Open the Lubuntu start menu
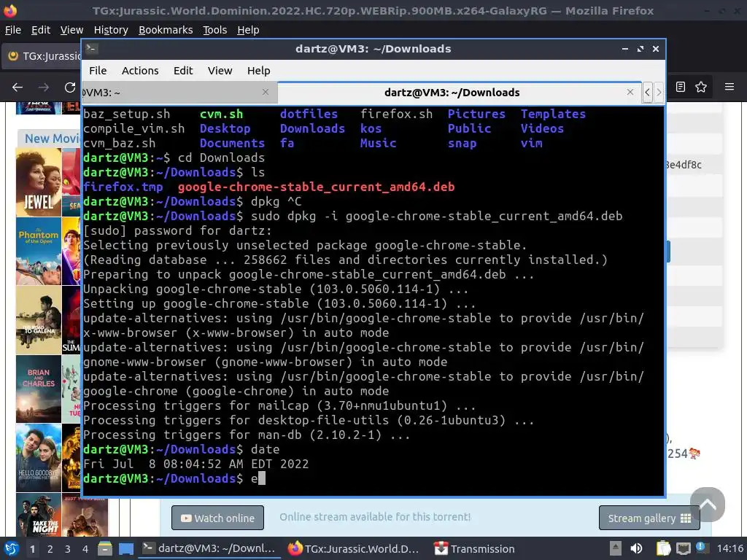Viewport: 747px width, 560px height. pos(11,548)
